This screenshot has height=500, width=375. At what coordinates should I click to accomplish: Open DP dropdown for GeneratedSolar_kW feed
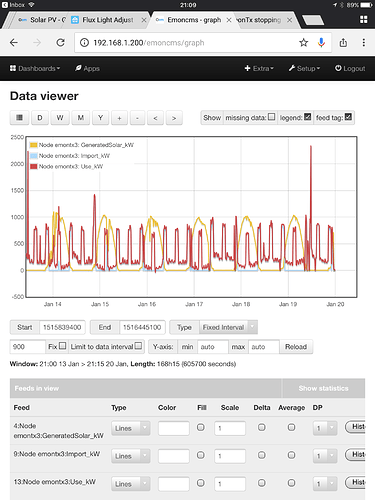(325, 428)
